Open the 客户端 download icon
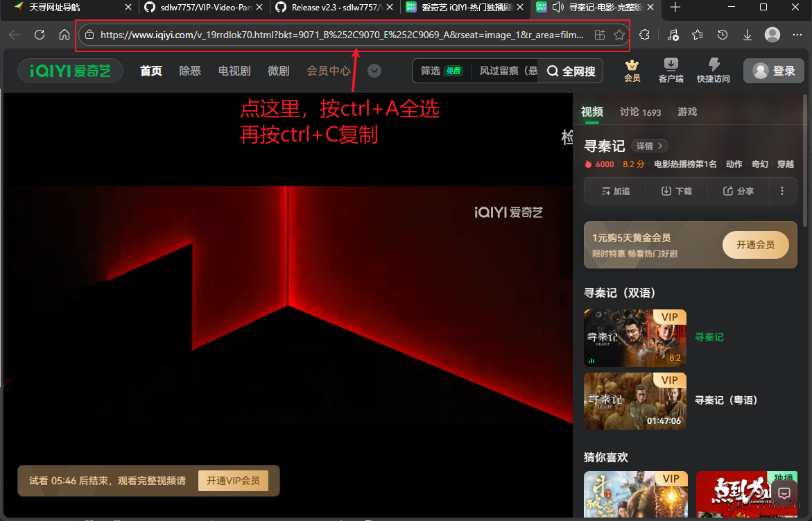 click(x=671, y=71)
